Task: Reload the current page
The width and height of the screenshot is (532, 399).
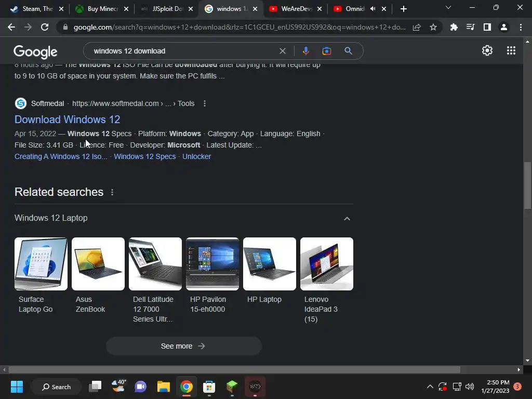Action: (45, 27)
